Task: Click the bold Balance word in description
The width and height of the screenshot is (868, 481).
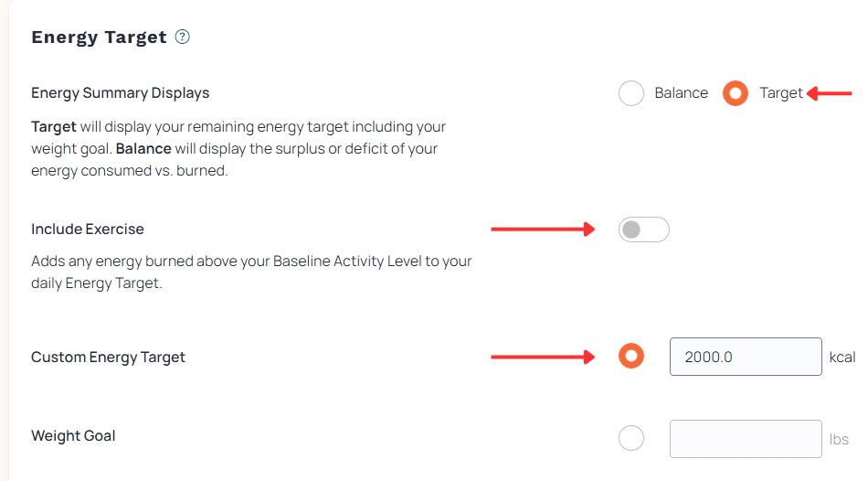Action: click(x=143, y=148)
